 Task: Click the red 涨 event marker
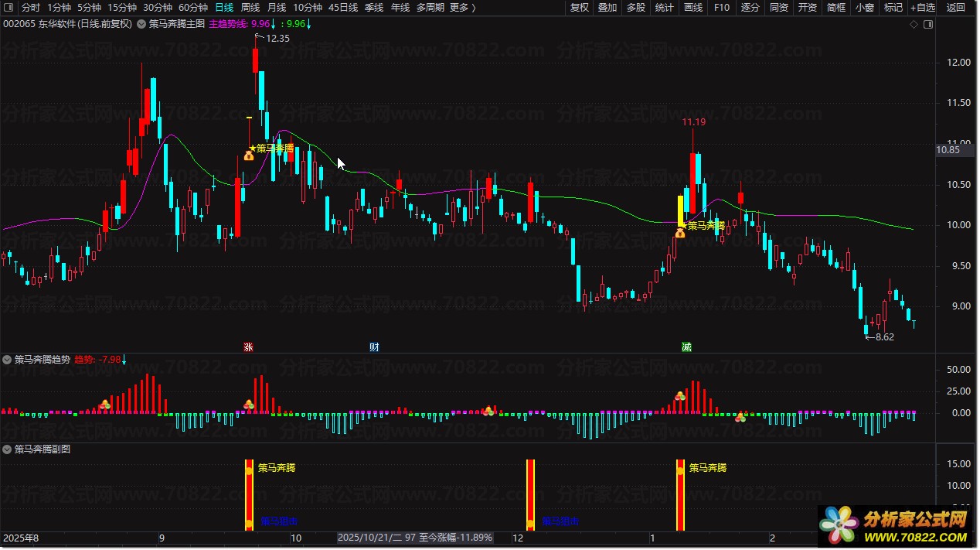click(x=248, y=347)
